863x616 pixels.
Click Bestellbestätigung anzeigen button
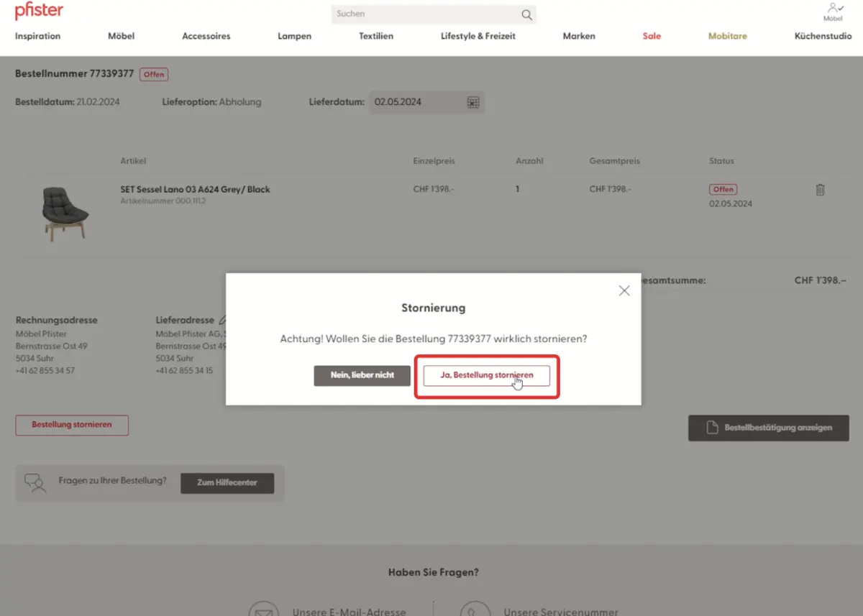pyautogui.click(x=767, y=428)
